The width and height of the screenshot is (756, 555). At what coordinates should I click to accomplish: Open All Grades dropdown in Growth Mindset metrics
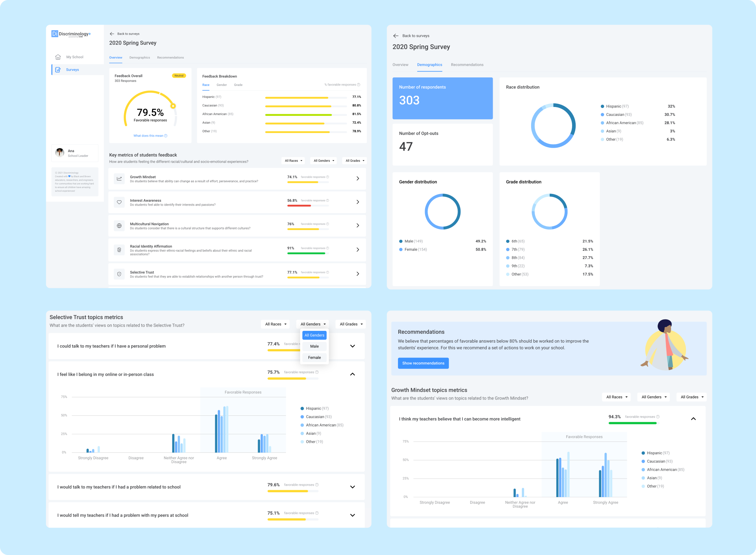coord(692,397)
